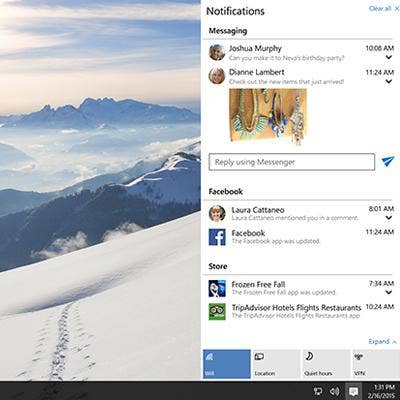Click the Expand quick actions link
This screenshot has width=400, height=400.
[382, 341]
